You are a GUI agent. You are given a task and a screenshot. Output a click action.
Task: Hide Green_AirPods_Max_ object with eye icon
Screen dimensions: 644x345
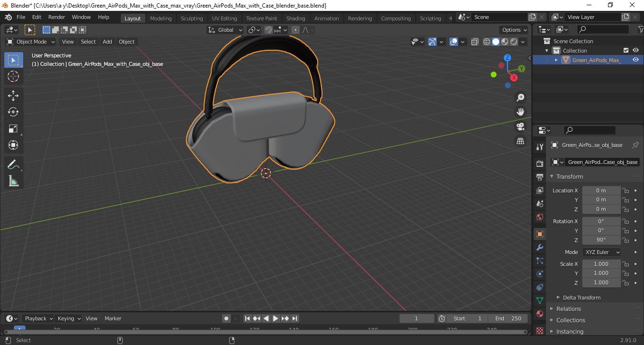[635, 60]
